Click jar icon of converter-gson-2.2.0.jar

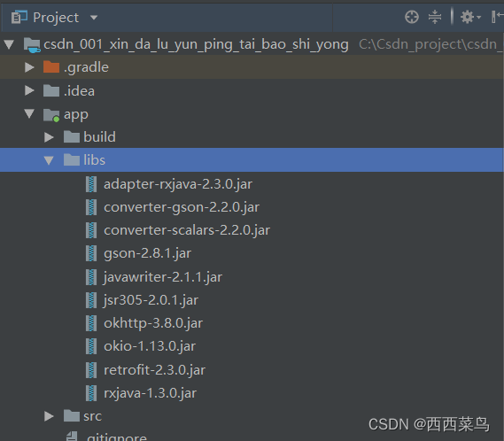(x=91, y=207)
